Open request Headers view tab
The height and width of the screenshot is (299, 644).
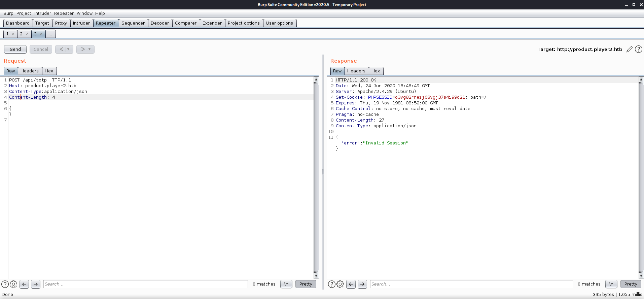pyautogui.click(x=30, y=71)
